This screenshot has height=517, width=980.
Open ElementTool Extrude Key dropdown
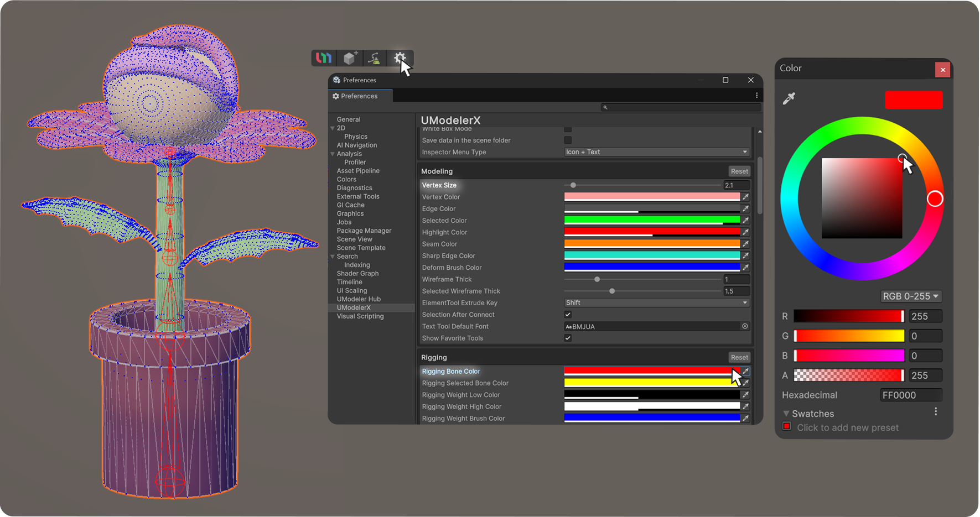[657, 303]
